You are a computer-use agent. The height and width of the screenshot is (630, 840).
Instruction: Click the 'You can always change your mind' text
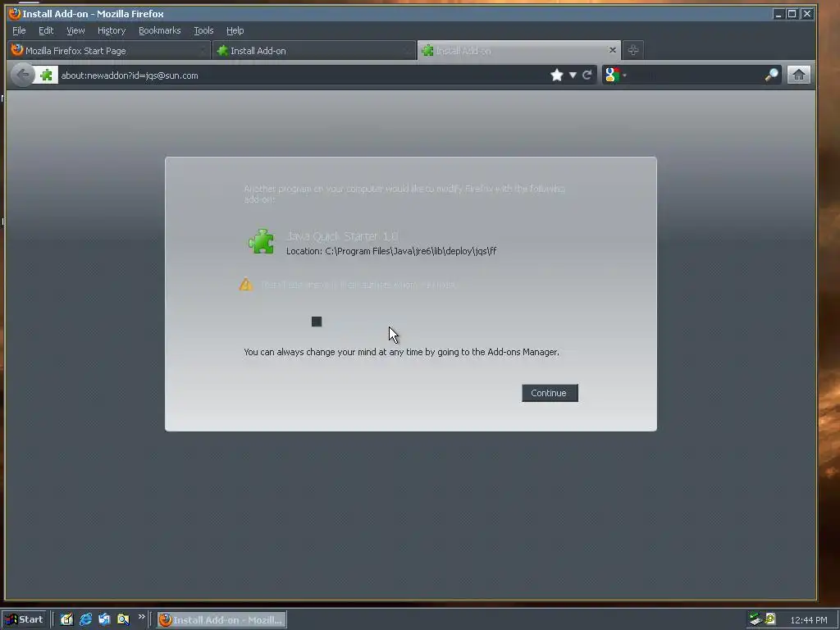tap(401, 352)
